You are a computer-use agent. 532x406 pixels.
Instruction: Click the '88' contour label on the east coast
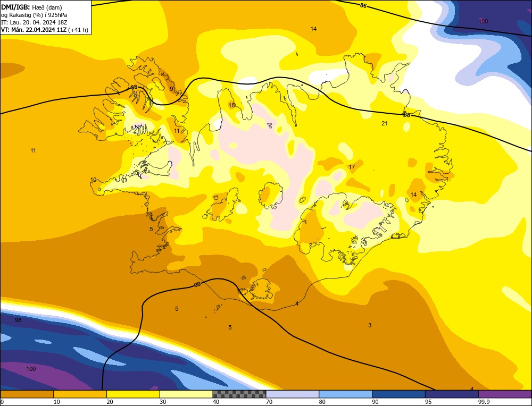(x=407, y=115)
